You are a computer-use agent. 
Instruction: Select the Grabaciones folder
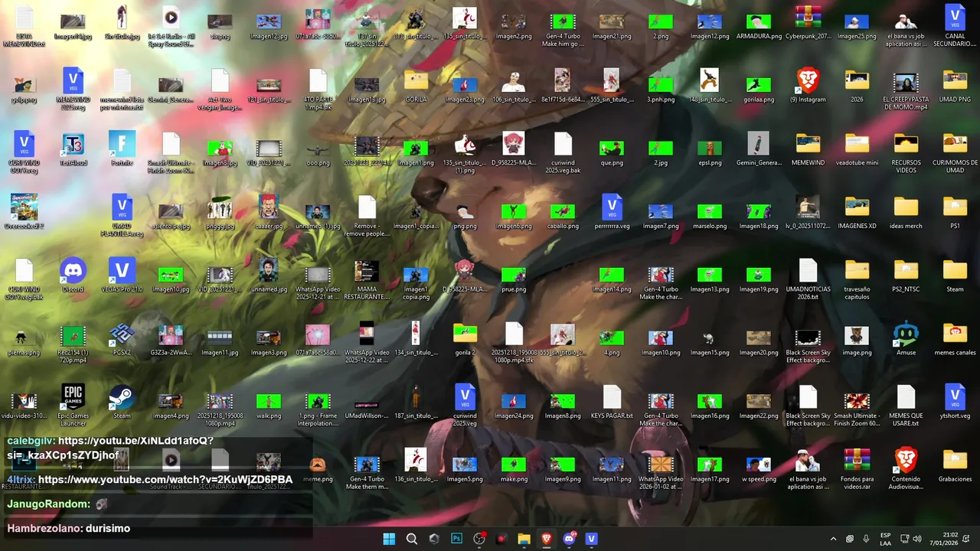[x=955, y=466]
